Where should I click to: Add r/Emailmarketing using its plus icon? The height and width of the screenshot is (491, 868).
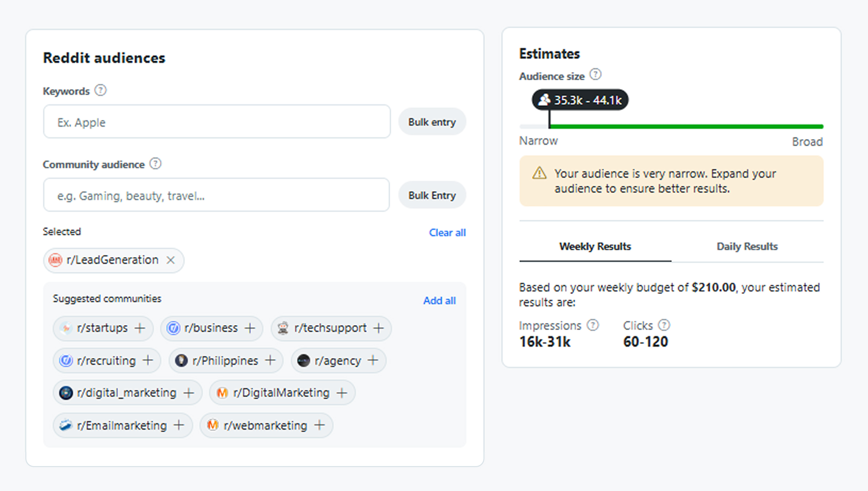click(179, 425)
